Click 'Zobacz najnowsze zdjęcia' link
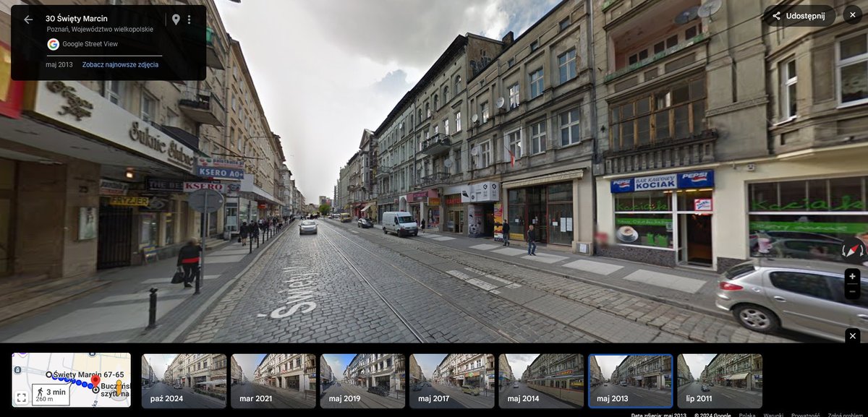Viewport: 868px width, 417px height. coord(120,64)
